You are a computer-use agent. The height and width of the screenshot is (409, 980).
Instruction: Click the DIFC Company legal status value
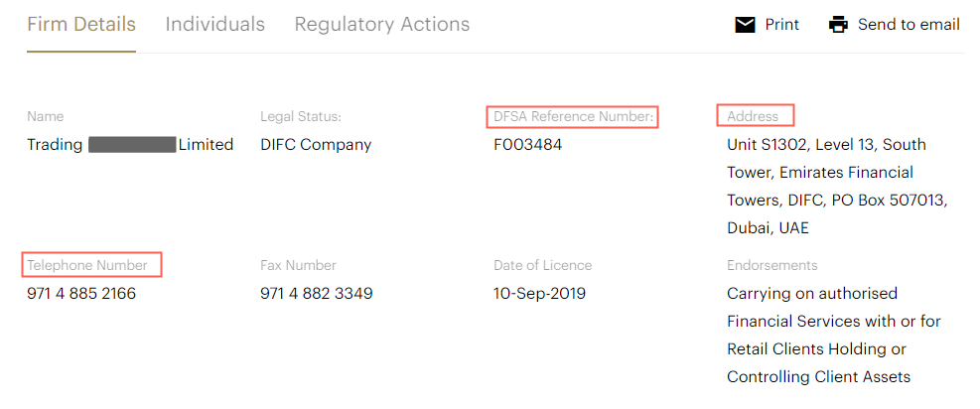tap(316, 145)
